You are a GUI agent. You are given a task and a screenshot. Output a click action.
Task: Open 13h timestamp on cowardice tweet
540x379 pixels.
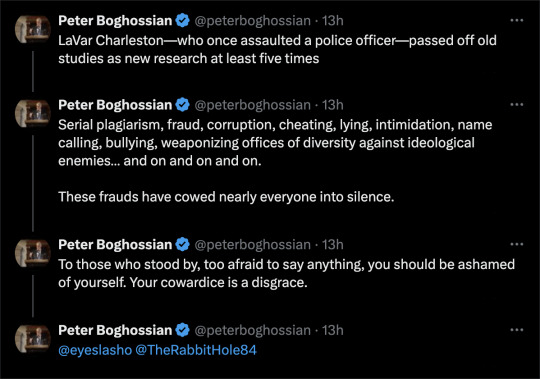(x=333, y=245)
